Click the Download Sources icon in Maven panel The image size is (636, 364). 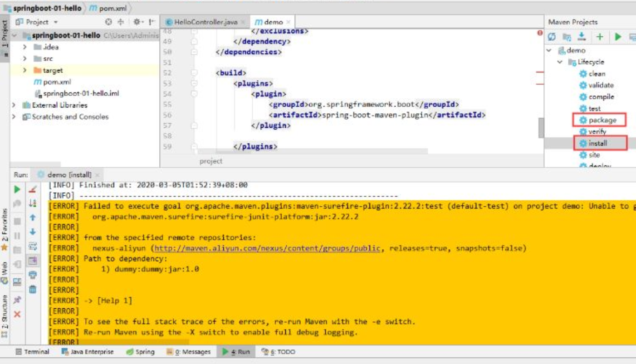(x=582, y=37)
